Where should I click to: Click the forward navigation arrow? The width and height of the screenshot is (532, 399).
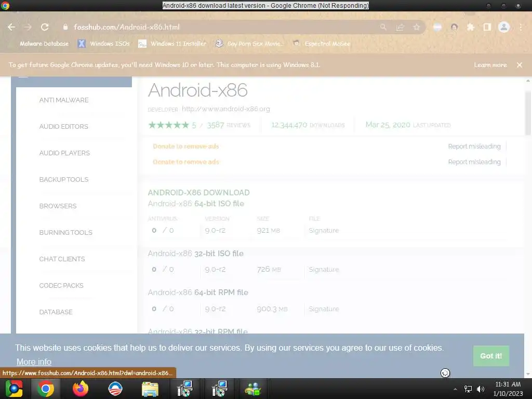click(x=28, y=27)
